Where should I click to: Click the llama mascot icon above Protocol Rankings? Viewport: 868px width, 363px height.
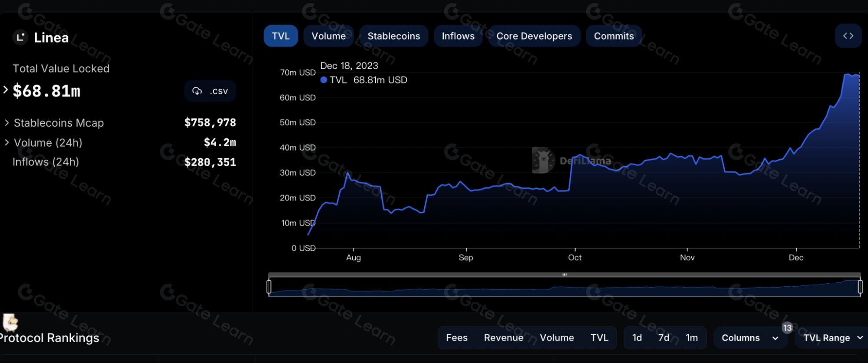tap(10, 323)
